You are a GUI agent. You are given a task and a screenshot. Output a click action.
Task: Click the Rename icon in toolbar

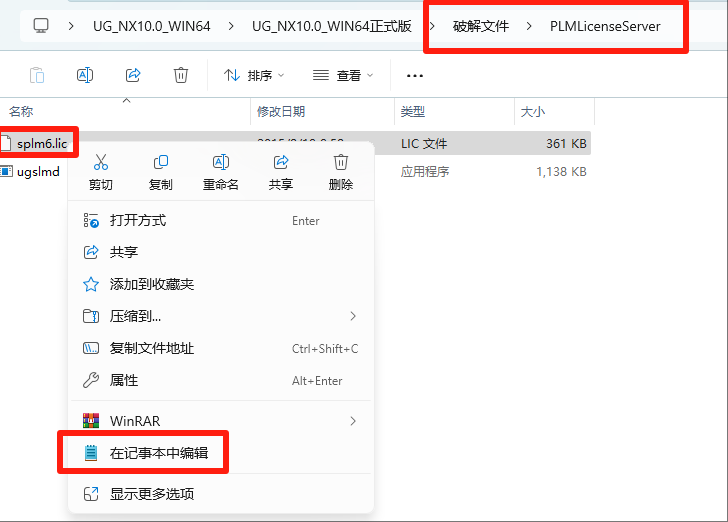(85, 75)
